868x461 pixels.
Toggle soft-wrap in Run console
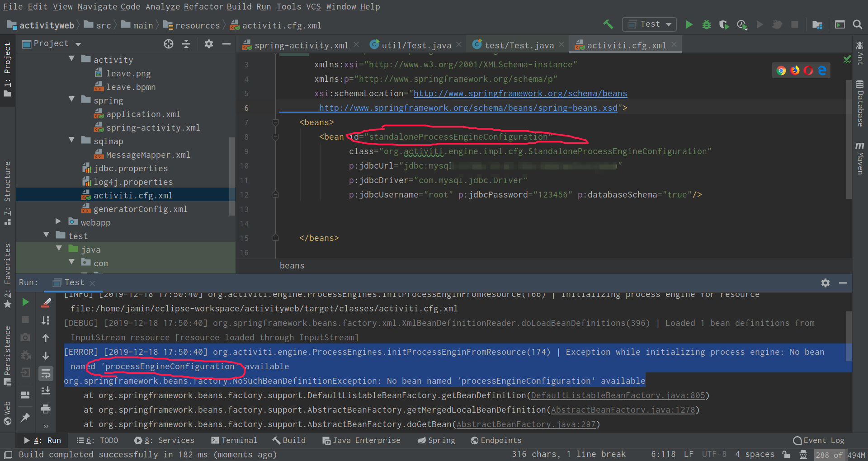click(46, 373)
